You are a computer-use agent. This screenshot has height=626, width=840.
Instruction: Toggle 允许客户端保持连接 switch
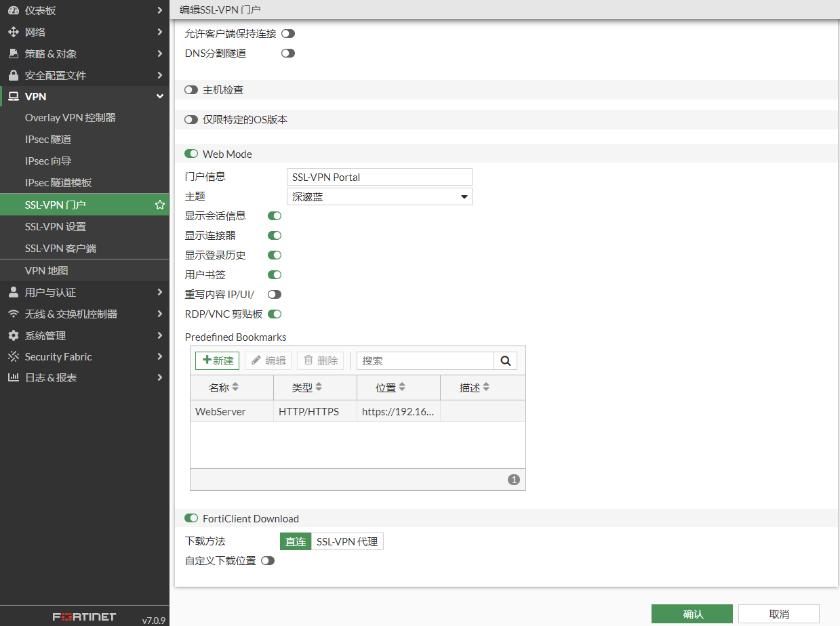click(x=288, y=33)
